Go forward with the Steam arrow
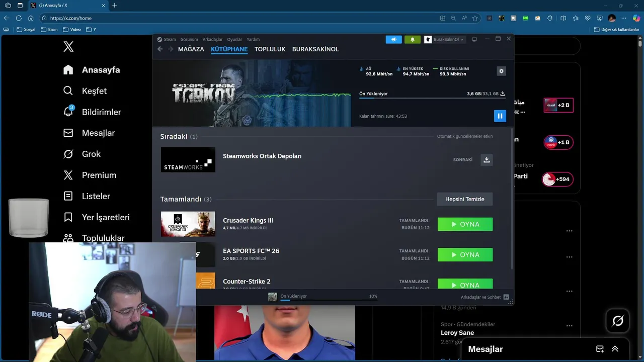Viewport: 644px width, 362px height. tap(171, 49)
